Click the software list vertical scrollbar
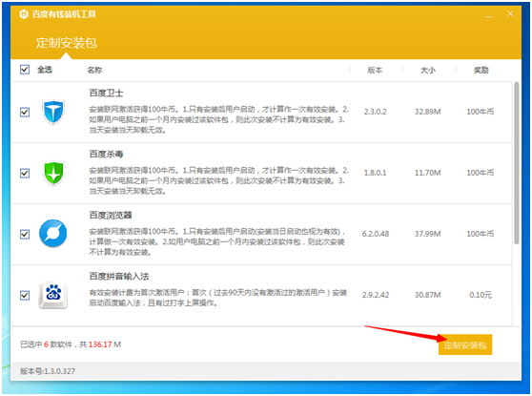Viewport: 532px width, 396px height. pyautogui.click(x=517, y=163)
